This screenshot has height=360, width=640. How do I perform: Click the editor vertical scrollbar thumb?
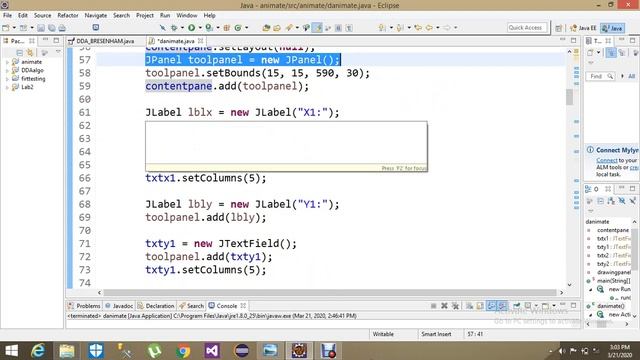[569, 97]
